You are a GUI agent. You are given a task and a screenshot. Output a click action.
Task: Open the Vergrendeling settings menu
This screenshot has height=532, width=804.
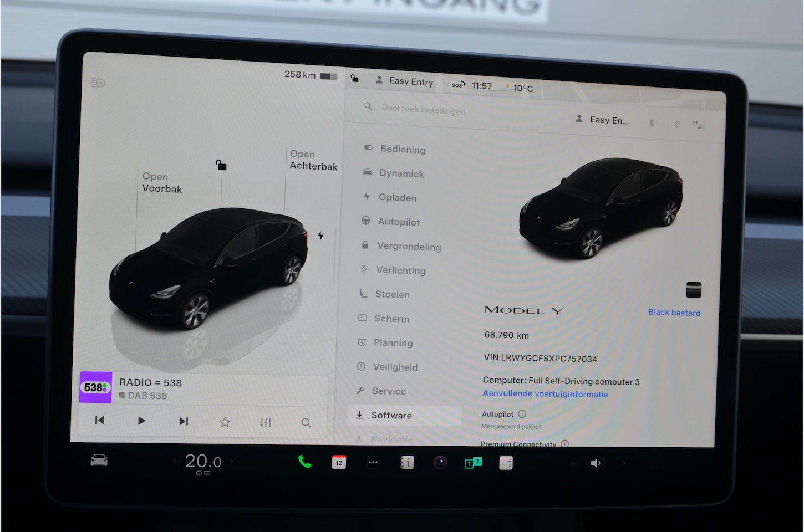(x=409, y=246)
